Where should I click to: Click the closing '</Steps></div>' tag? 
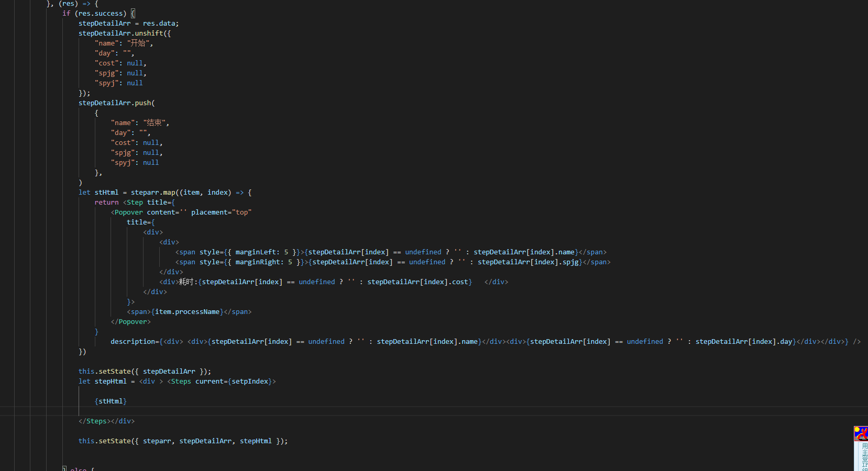[106, 421]
